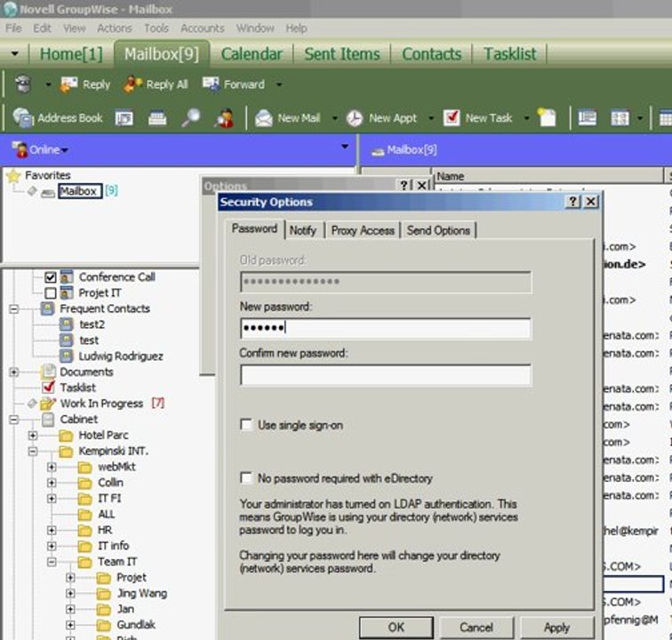672x640 pixels.
Task: Collapse the Kempinski INT. folder
Action: tap(33, 451)
